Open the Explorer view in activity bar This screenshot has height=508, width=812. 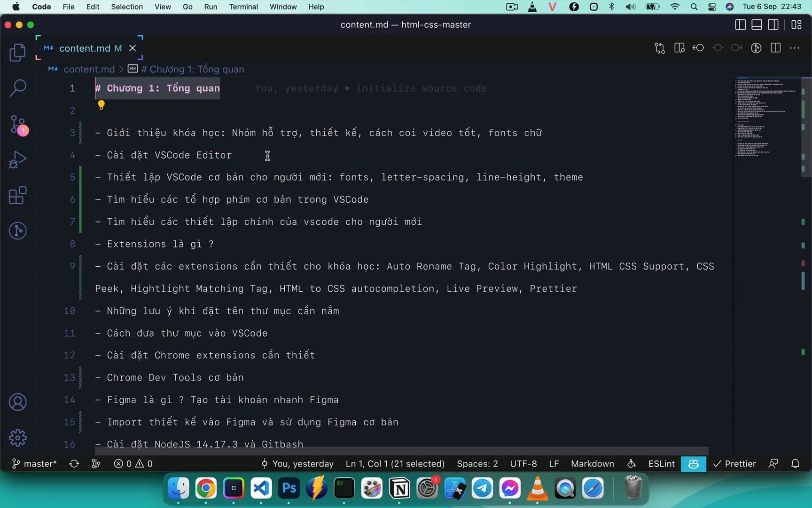pos(17,52)
